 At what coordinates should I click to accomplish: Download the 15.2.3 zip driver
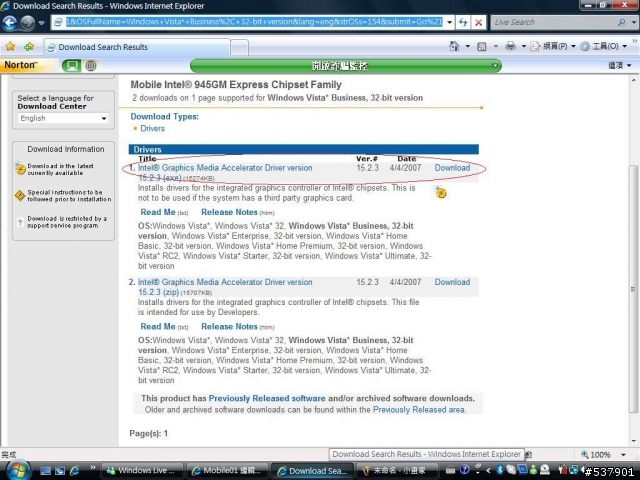pos(452,282)
